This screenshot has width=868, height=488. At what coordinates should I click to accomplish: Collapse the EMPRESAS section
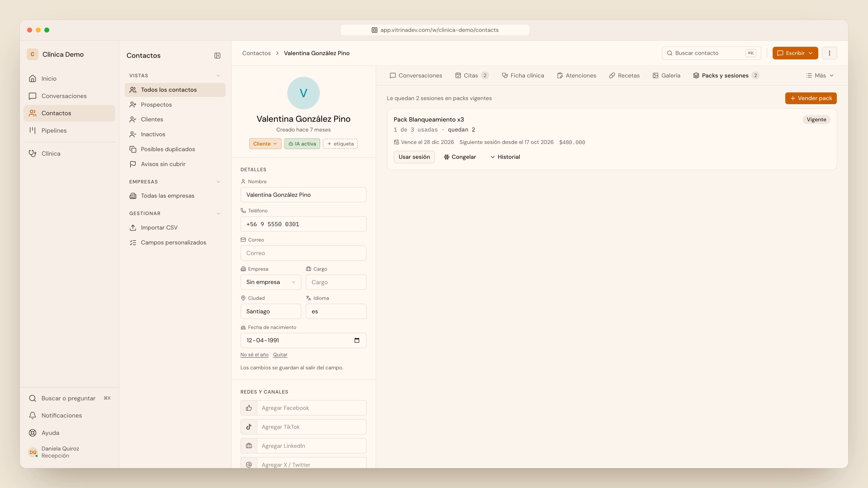point(218,182)
